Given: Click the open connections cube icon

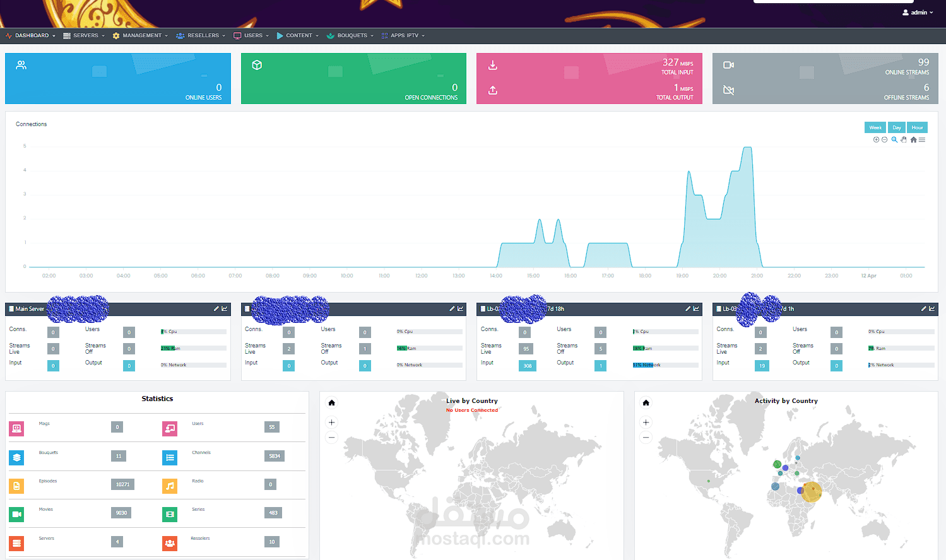Looking at the screenshot, I should click(257, 65).
